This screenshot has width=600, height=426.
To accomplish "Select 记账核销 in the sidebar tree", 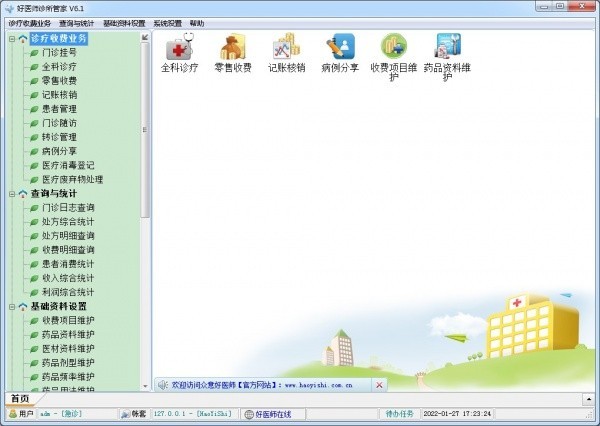I will (59, 95).
